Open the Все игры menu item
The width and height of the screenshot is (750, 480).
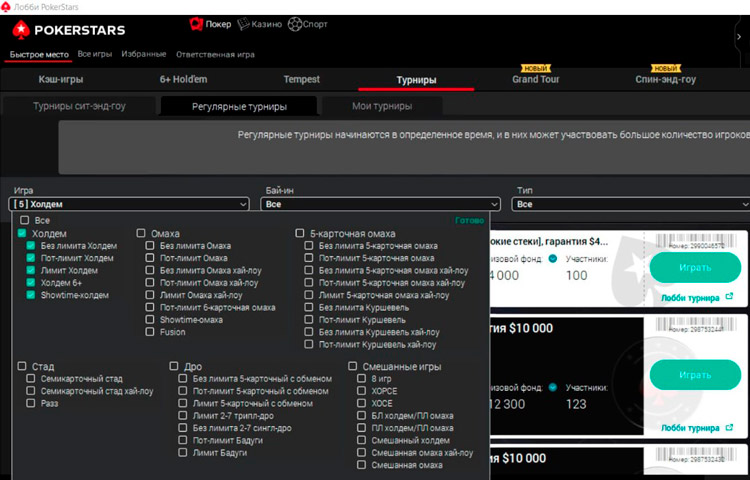click(x=95, y=54)
